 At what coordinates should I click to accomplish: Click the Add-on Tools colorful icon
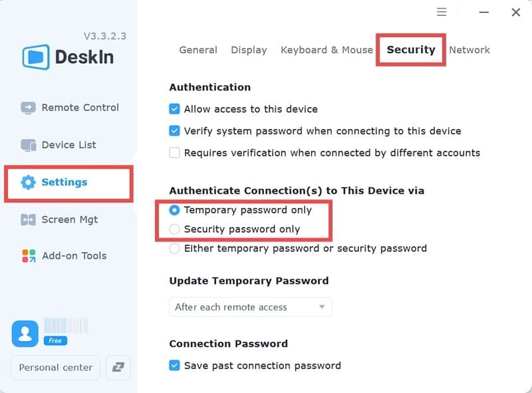[28, 256]
